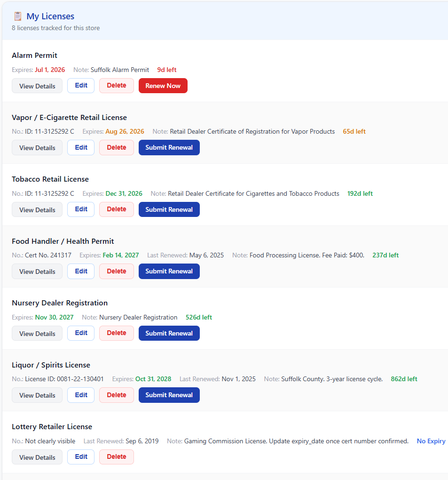Click Renew Now for Alarm Permit
Viewport: 448px width, 480px height.
tap(163, 86)
